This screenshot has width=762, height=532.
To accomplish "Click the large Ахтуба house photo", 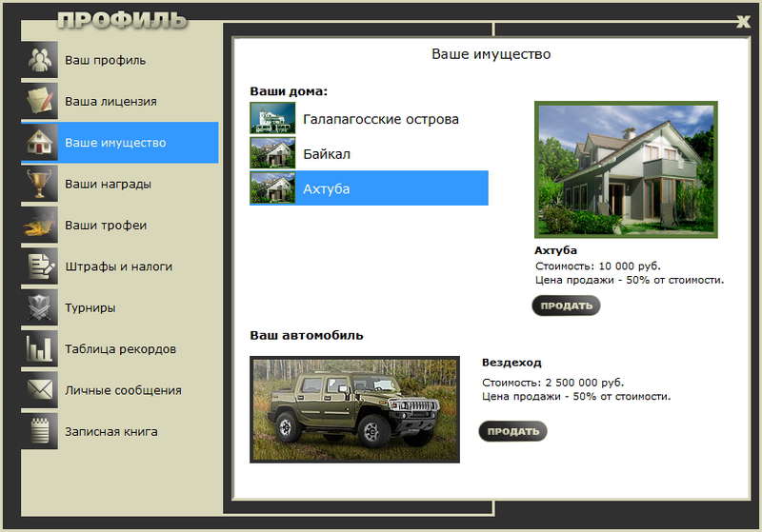I will click(626, 169).
